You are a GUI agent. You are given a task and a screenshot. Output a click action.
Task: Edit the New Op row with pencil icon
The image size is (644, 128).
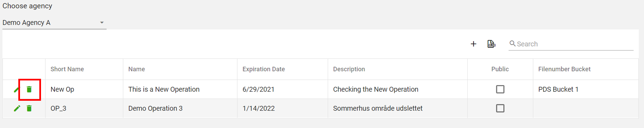[17, 89]
